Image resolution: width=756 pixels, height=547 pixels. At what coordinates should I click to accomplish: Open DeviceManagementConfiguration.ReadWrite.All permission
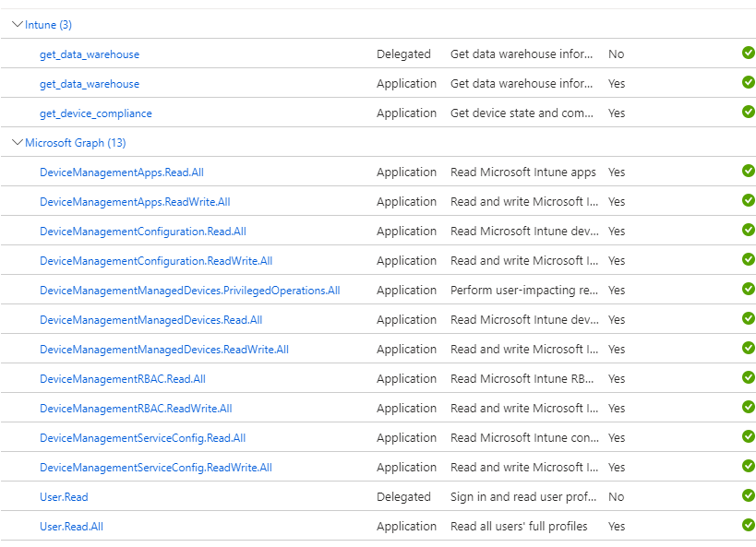[156, 260]
